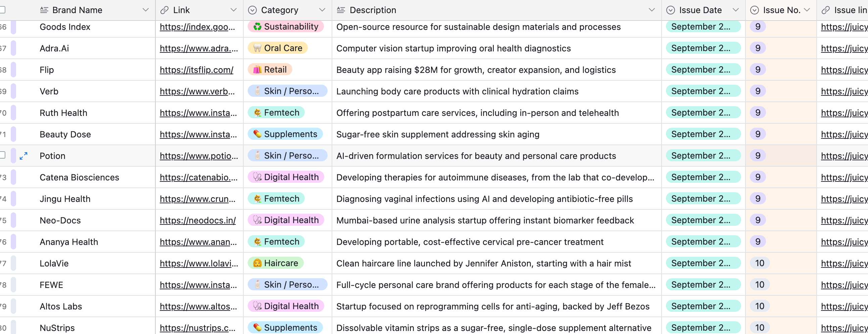The width and height of the screenshot is (868, 334).
Task: Open the Description column dropdown arrow
Action: (652, 10)
